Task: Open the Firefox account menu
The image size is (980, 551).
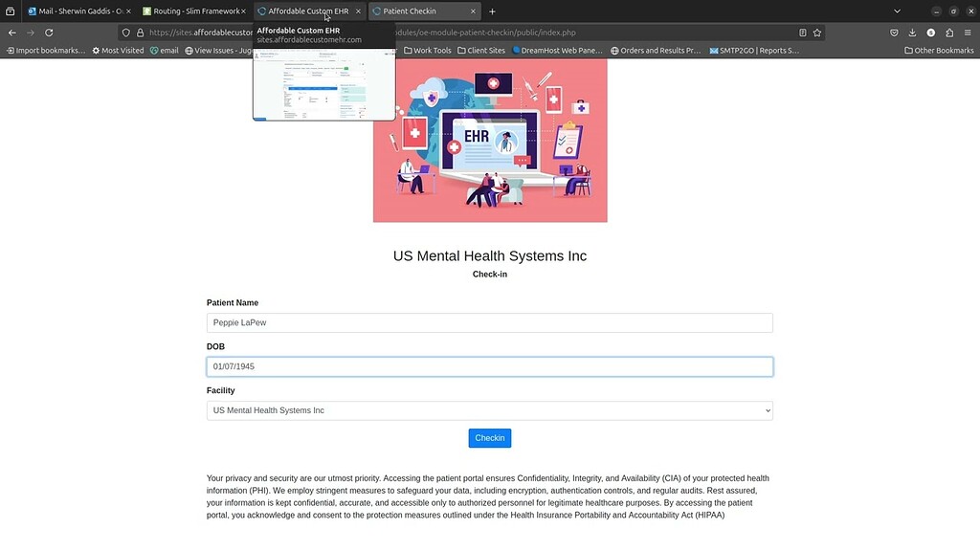Action: point(930,32)
